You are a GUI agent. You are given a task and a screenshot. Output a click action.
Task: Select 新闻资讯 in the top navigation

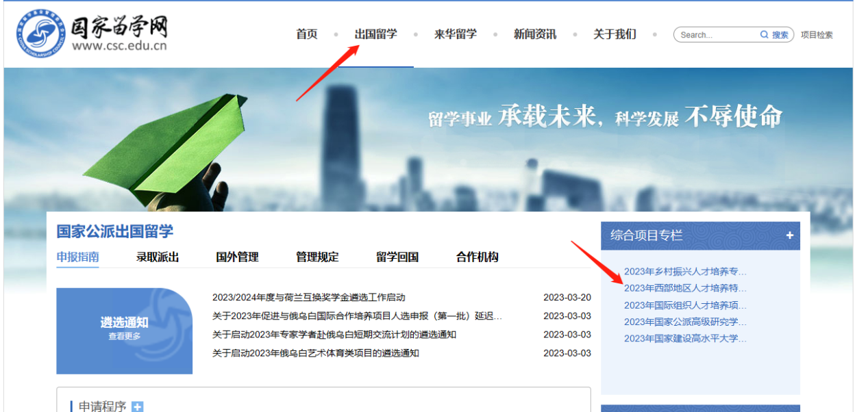point(534,34)
